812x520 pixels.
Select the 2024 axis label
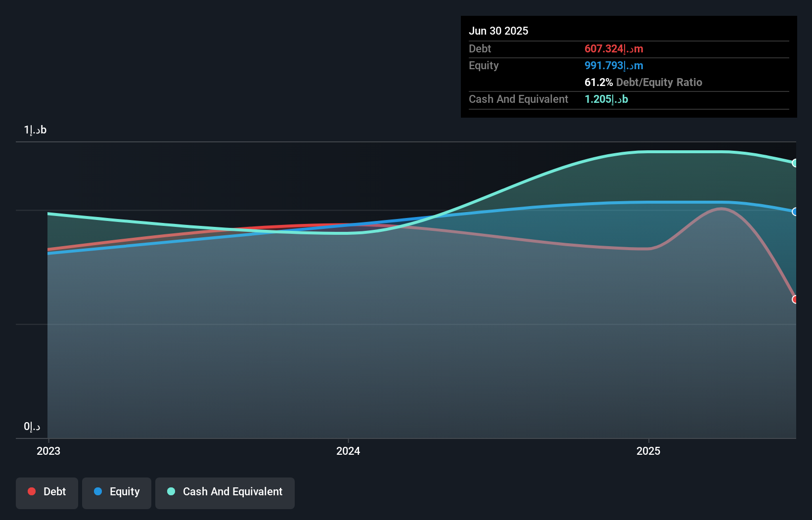coord(348,451)
